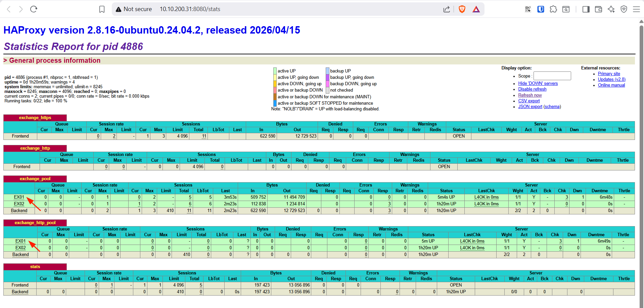Click L4OK in 0ms for exchange_http_pool EX02
The height and width of the screenshot is (308, 644).
pos(472,248)
